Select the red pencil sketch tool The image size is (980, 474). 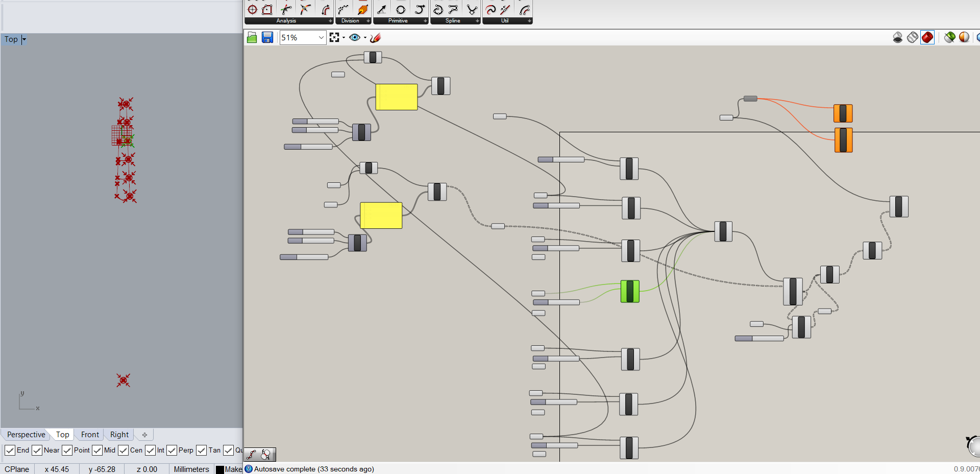coord(376,37)
